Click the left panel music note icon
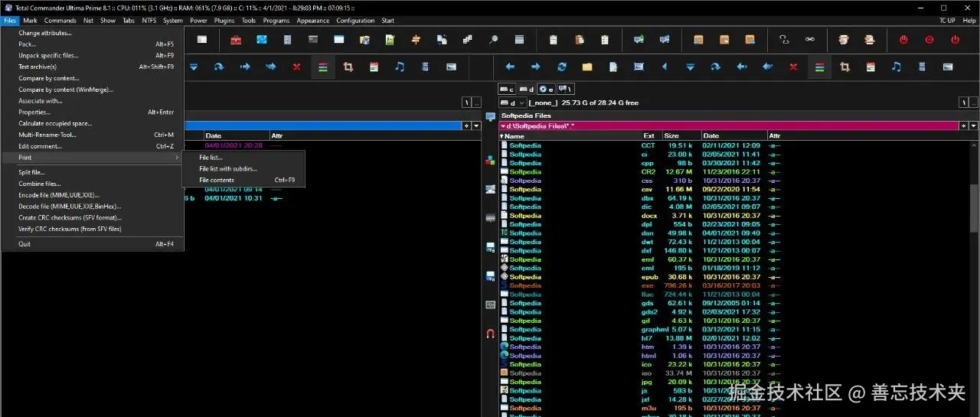Screen dimensions: 980x417 [399, 67]
